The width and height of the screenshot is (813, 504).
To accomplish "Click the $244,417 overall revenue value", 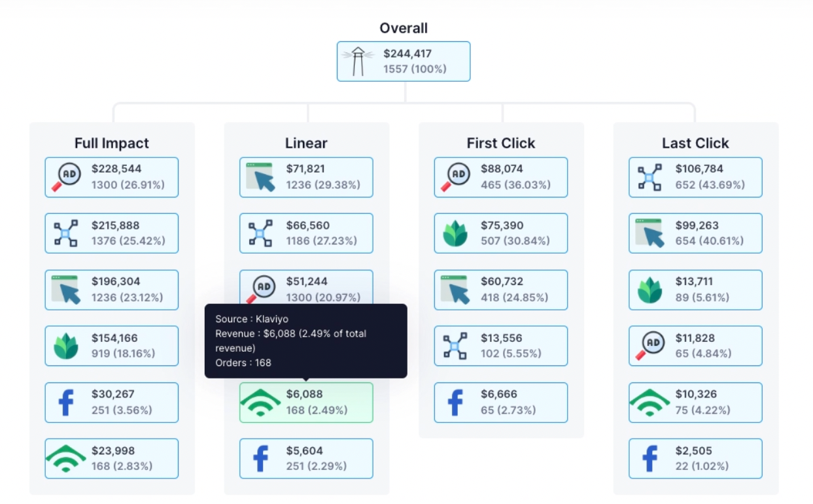I will pos(407,54).
